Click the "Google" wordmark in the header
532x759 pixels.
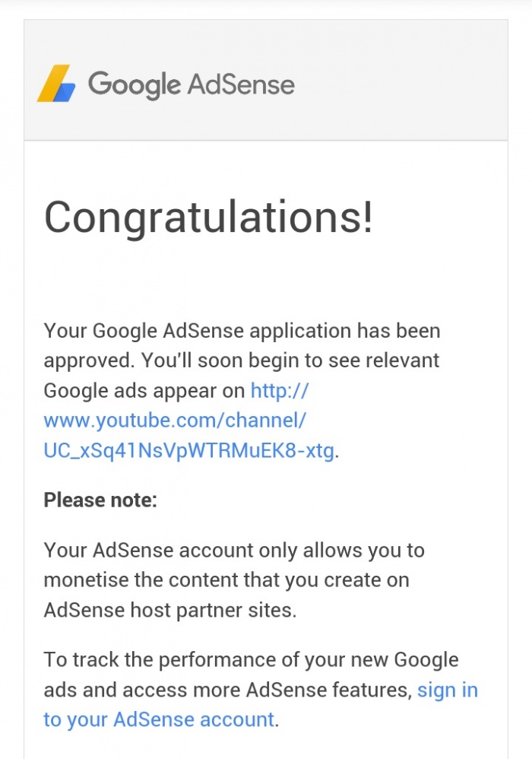(134, 84)
